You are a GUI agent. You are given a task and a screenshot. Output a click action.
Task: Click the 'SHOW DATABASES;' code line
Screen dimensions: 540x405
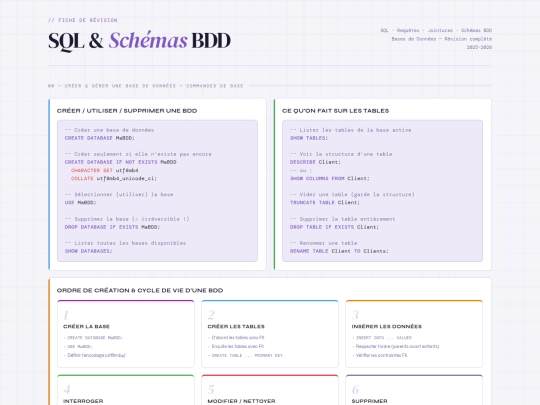tap(89, 251)
